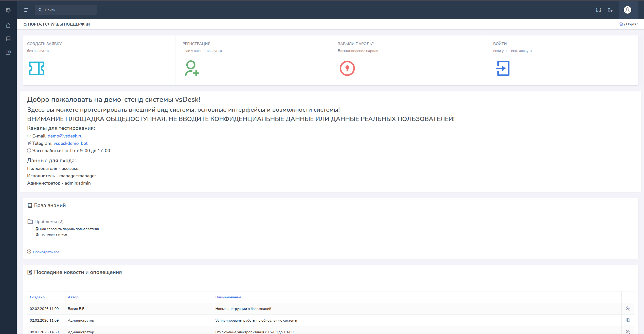Click Посмотреть все link in knowledge base

point(46,252)
